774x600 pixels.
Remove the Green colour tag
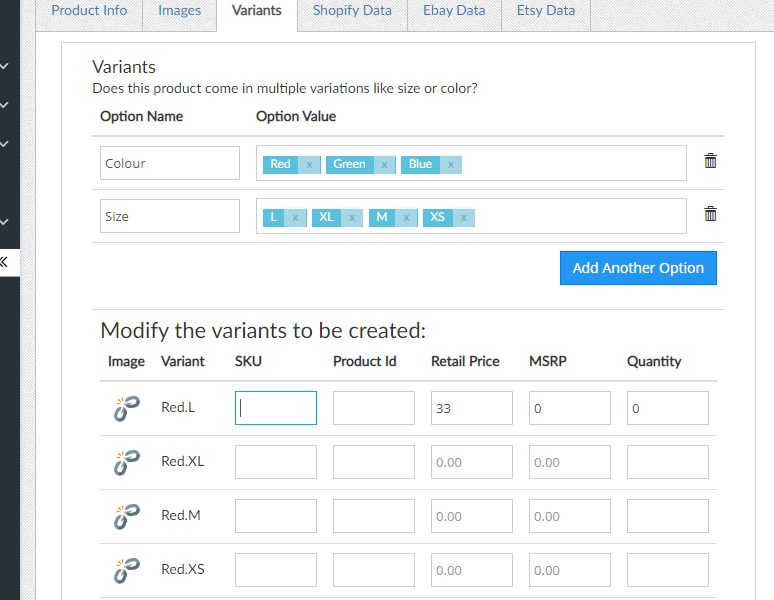[x=384, y=165]
